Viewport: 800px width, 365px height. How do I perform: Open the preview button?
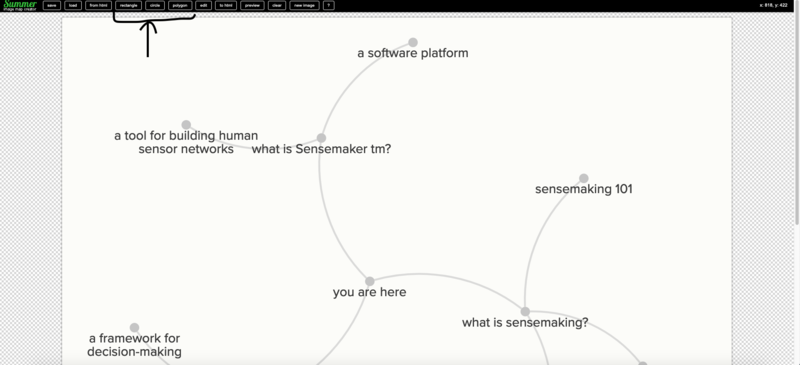coord(252,6)
